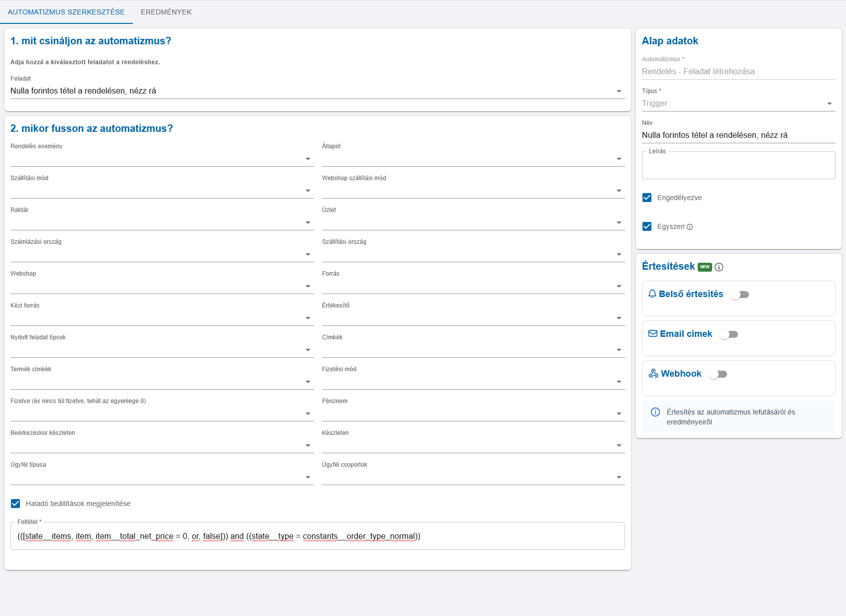846x616 pixels.
Task: Click the info icon next to Egyszeri
Action: click(690, 227)
